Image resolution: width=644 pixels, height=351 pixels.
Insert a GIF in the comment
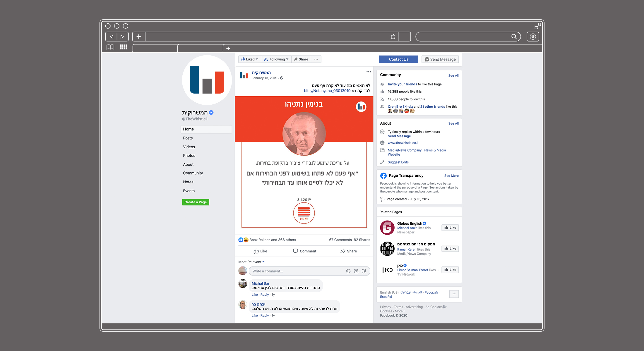click(x=356, y=271)
